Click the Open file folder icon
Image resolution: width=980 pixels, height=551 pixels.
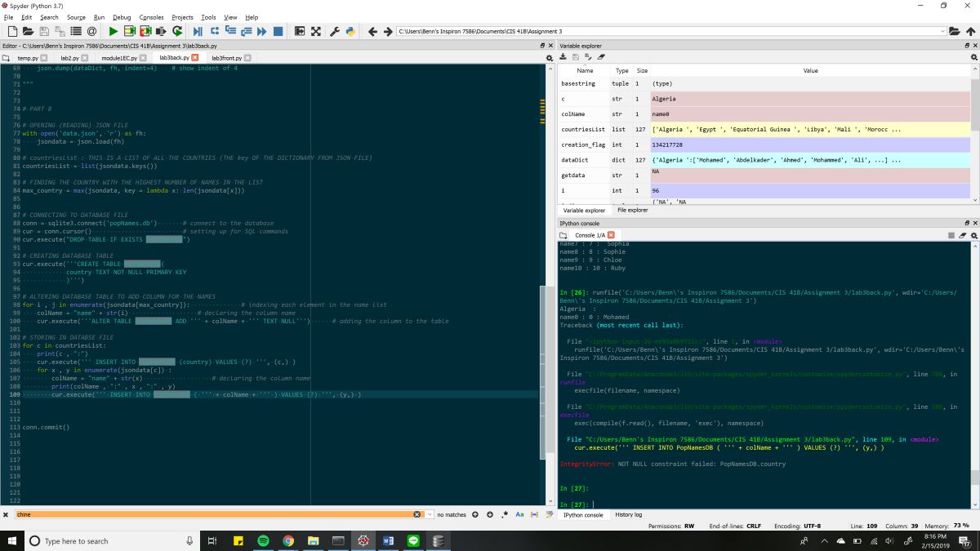point(28,31)
